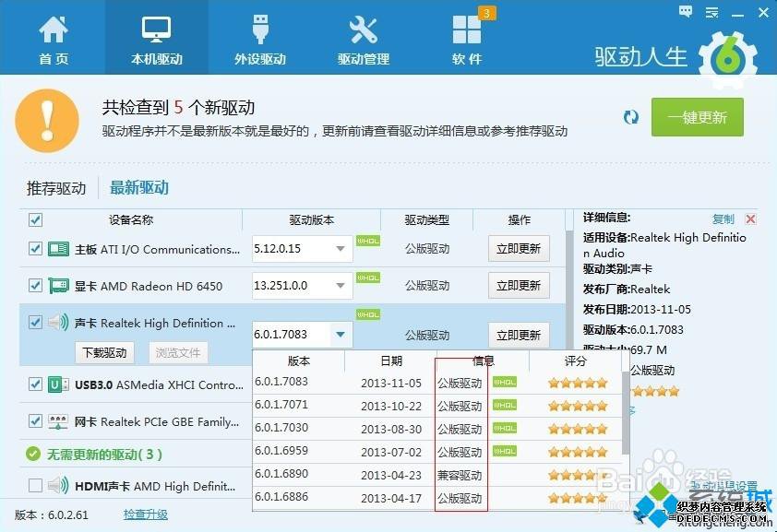
Task: Click the refresh scan icon
Action: [x=631, y=117]
